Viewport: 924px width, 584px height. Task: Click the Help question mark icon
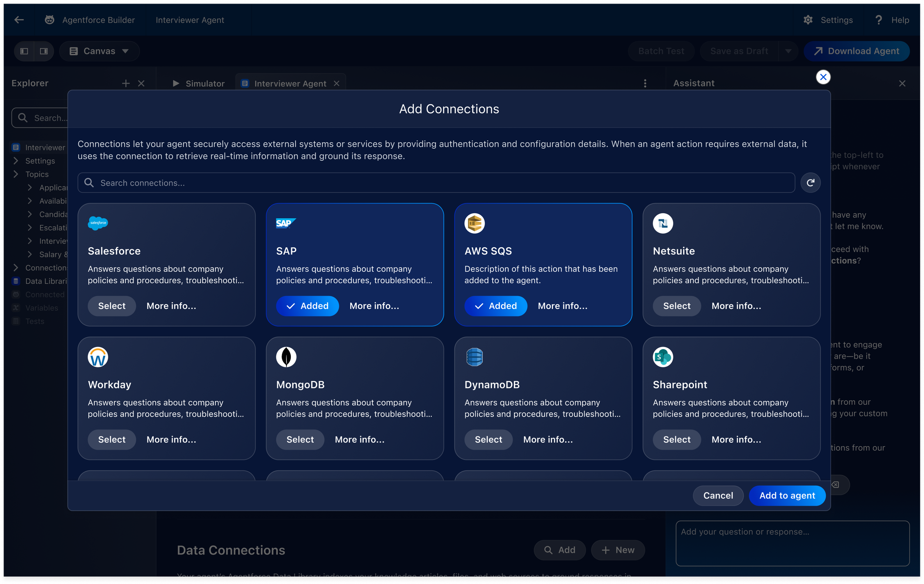(x=878, y=20)
